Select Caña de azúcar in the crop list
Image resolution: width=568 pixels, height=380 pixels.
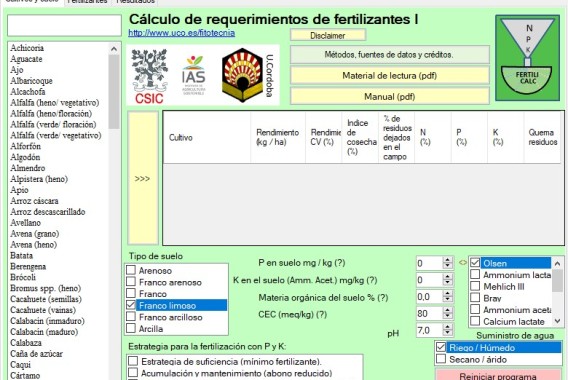(36, 354)
